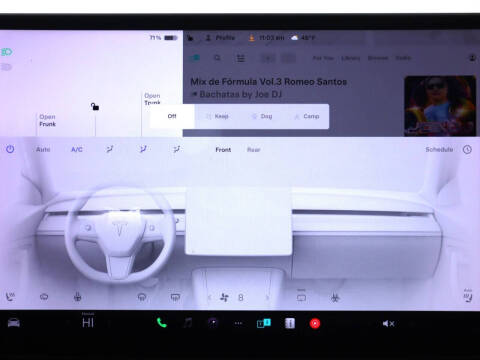Open the media search icon

[217, 58]
